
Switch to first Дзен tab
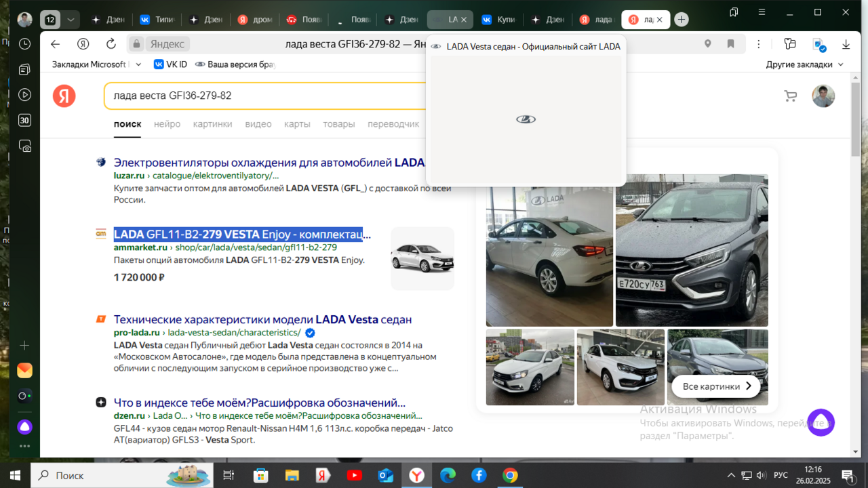tap(108, 20)
